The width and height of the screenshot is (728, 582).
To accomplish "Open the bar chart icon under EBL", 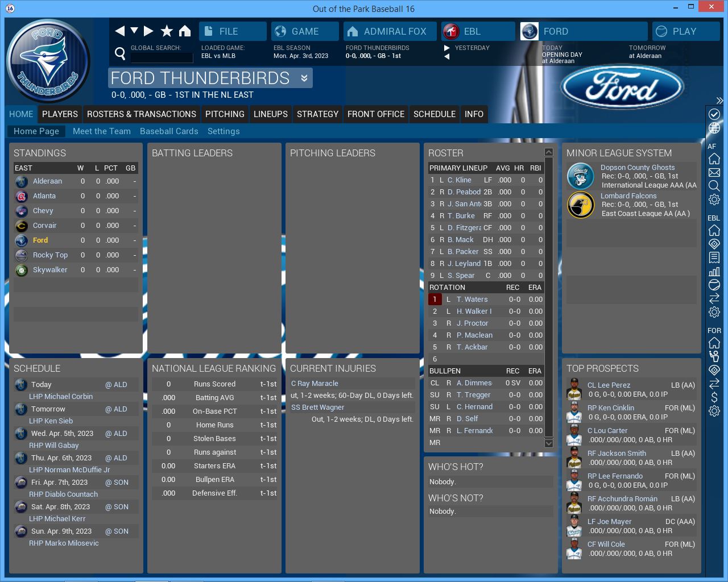I will coord(714,271).
